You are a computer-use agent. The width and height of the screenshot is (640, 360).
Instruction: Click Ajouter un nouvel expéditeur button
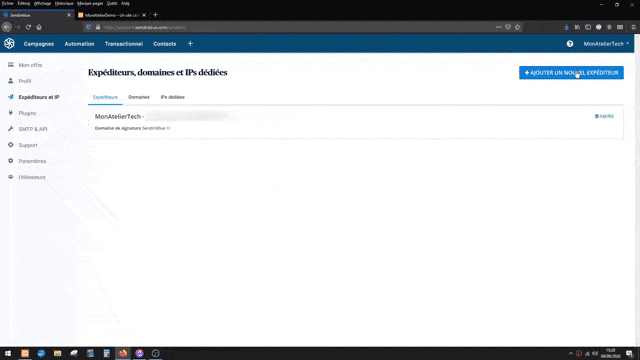(x=571, y=73)
